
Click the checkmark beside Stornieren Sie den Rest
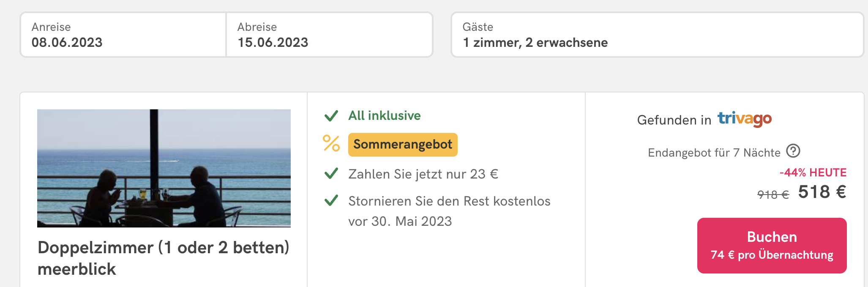click(x=331, y=200)
